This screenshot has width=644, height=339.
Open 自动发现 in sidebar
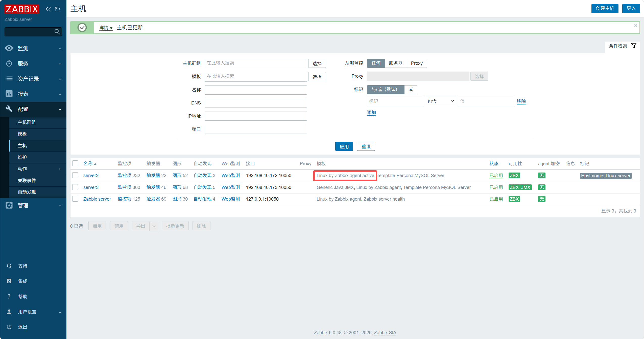tap(38, 192)
